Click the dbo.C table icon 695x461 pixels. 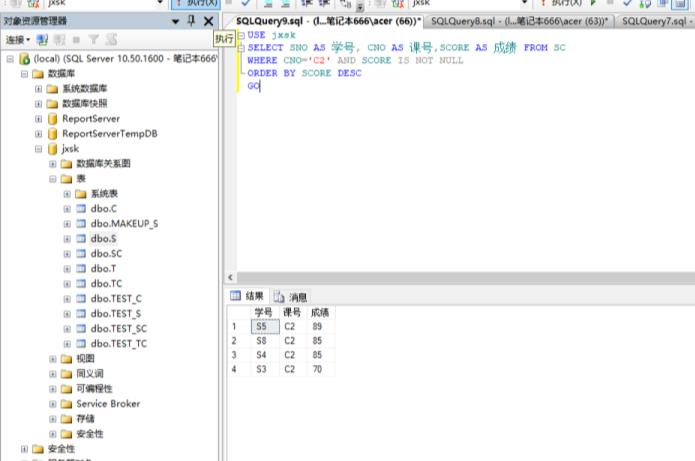[81, 208]
